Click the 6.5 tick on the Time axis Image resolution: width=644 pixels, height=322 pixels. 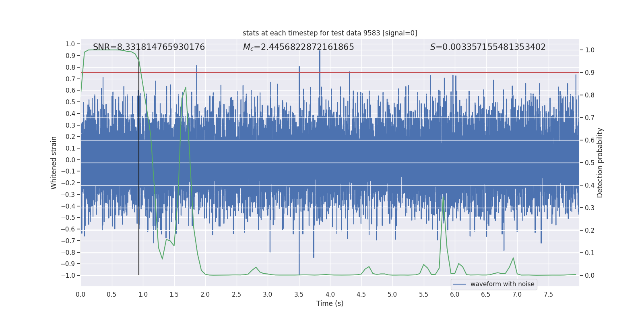[486, 294]
